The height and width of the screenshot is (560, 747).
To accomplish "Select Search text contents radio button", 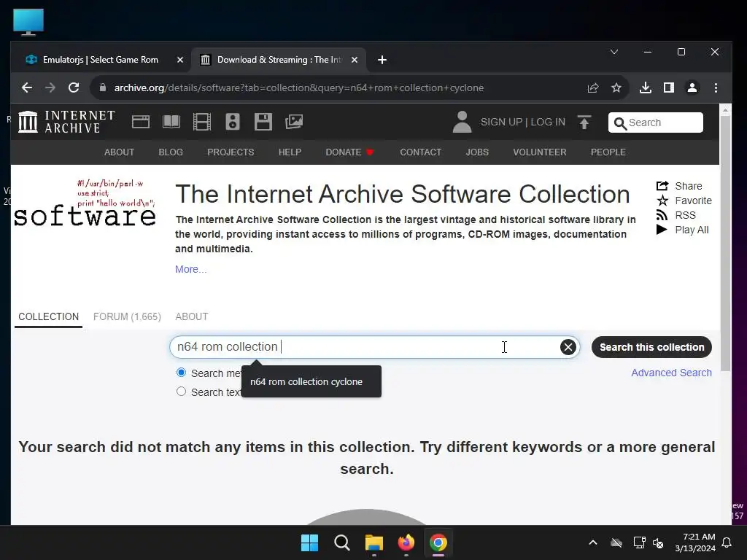I will (181, 392).
